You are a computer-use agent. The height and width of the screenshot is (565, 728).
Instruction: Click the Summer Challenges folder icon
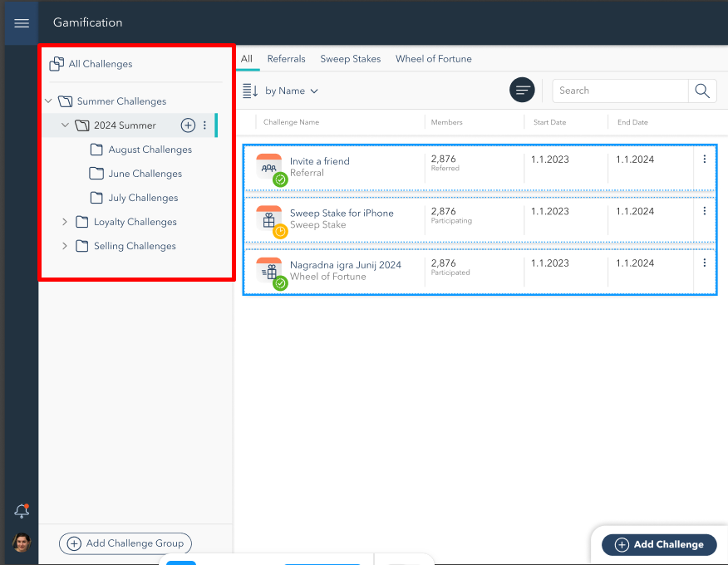(x=65, y=101)
